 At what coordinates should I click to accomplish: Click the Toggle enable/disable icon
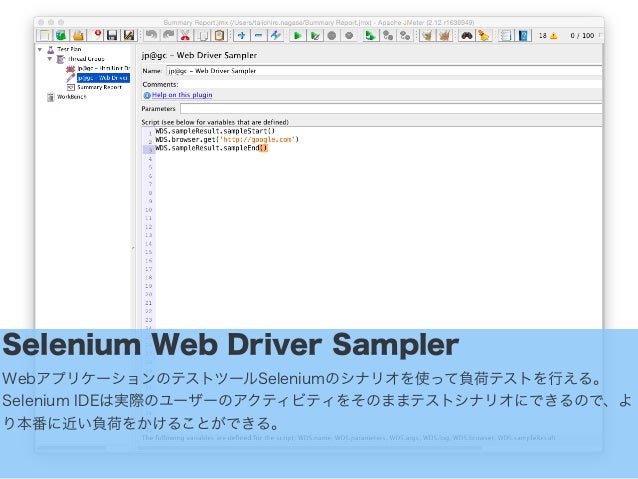275,36
